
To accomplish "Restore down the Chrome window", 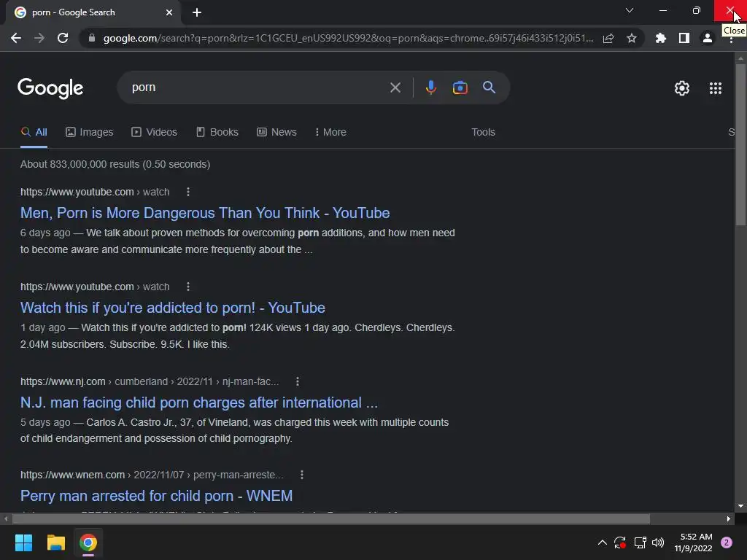I will click(696, 10).
